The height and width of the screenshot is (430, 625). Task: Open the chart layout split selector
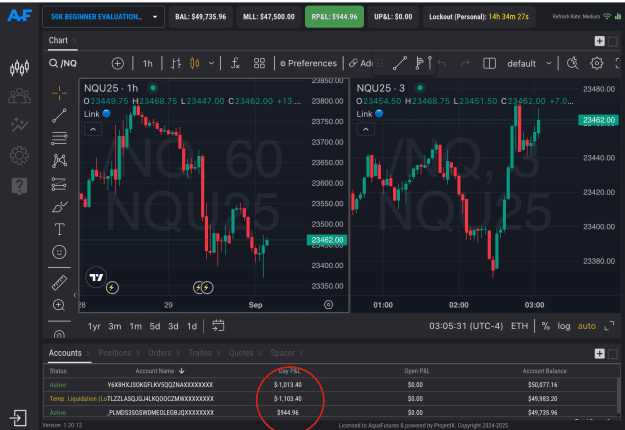point(489,63)
